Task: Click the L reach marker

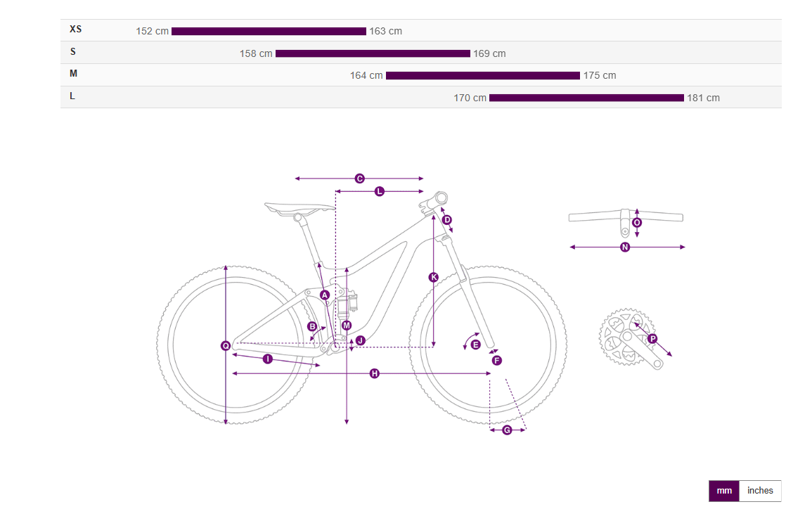Action: [x=380, y=191]
